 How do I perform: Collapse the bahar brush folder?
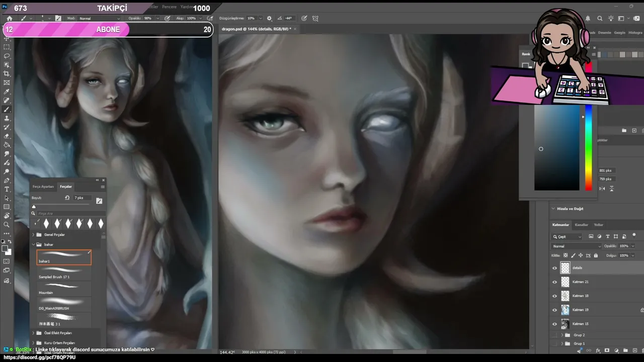point(34,244)
